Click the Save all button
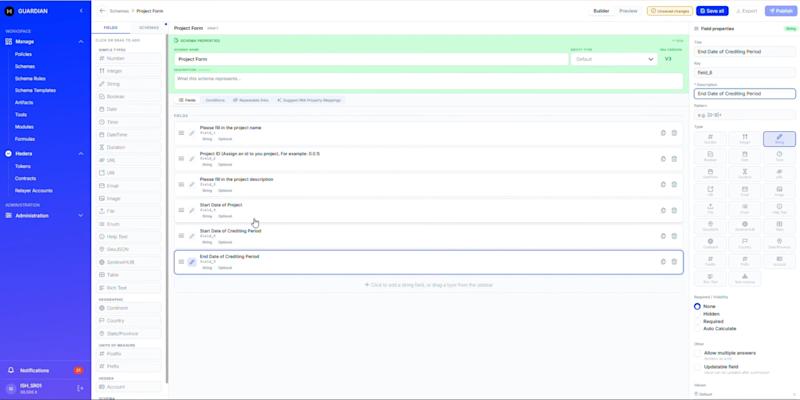 (712, 11)
